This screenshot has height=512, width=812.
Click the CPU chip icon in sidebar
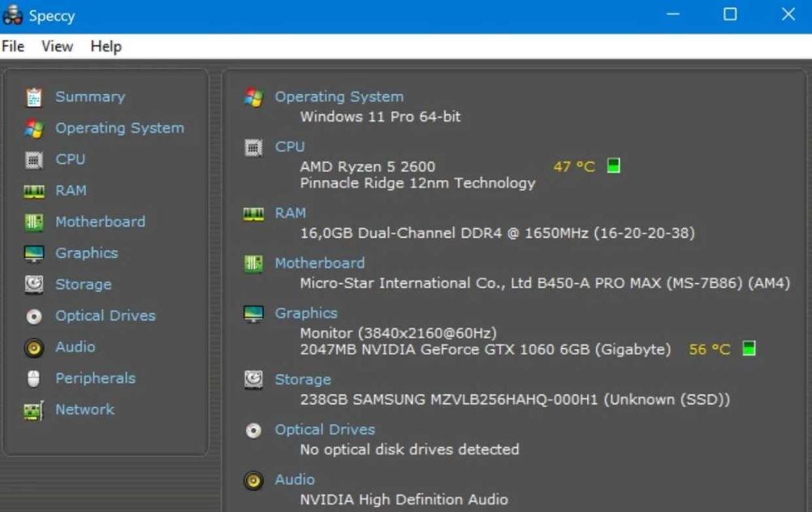pyautogui.click(x=34, y=160)
